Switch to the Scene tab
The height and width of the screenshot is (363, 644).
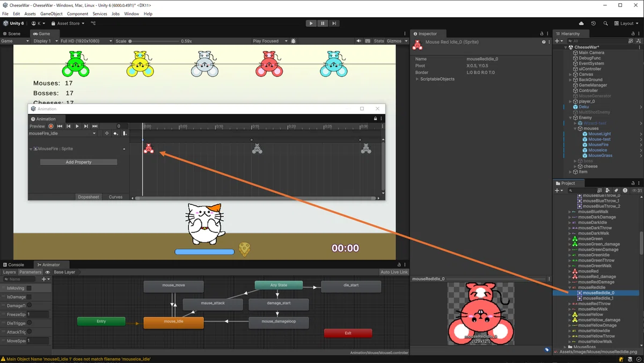pos(11,33)
